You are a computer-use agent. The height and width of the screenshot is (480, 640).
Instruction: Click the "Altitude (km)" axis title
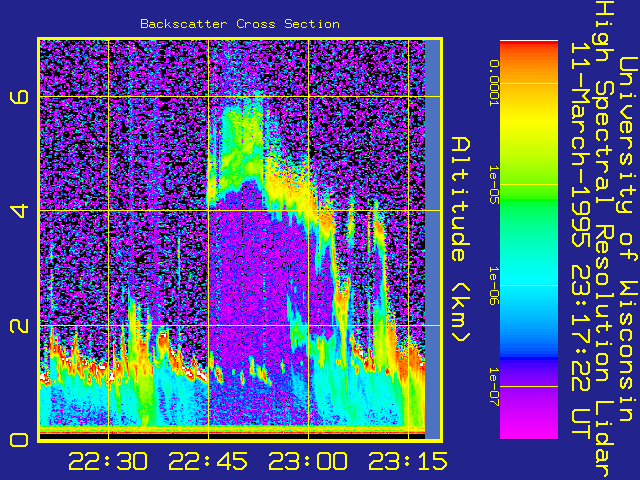pyautogui.click(x=460, y=240)
